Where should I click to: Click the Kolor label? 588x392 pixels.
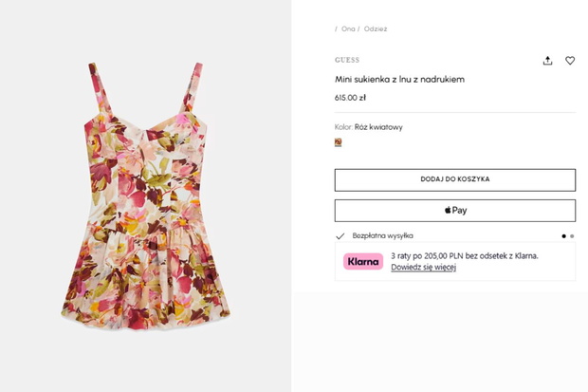point(343,127)
